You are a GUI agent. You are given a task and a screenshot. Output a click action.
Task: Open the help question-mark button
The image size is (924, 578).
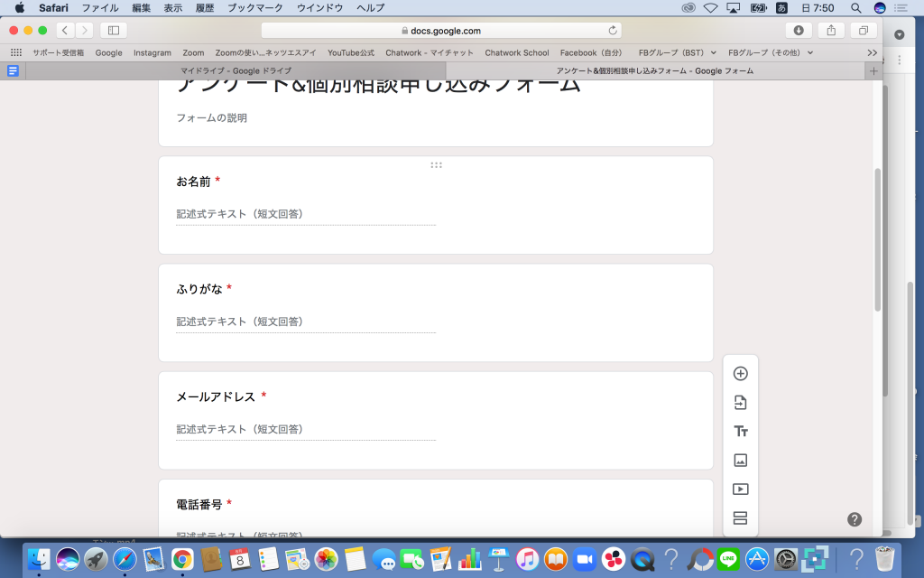point(855,519)
